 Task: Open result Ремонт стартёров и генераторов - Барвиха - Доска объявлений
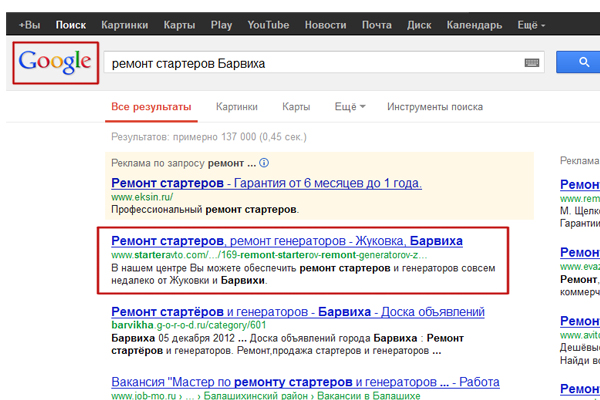298,312
